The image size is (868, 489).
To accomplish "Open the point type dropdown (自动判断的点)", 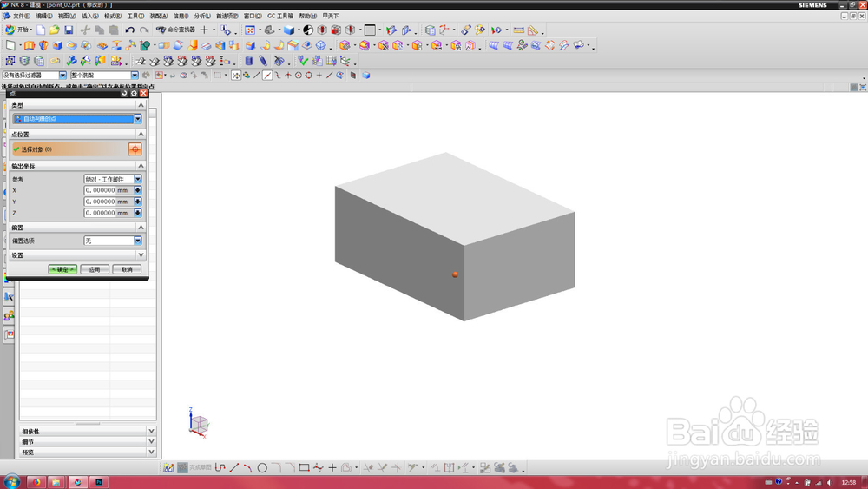I will pyautogui.click(x=77, y=118).
